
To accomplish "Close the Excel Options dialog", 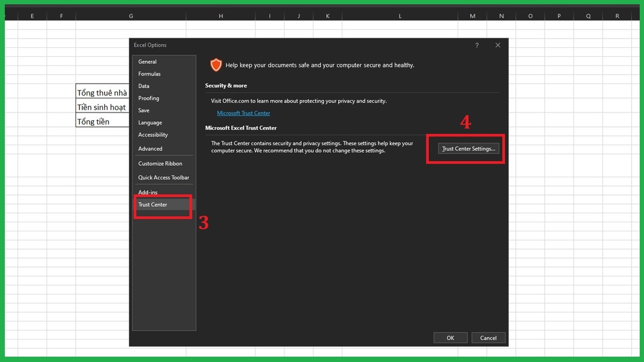I will click(x=497, y=46).
